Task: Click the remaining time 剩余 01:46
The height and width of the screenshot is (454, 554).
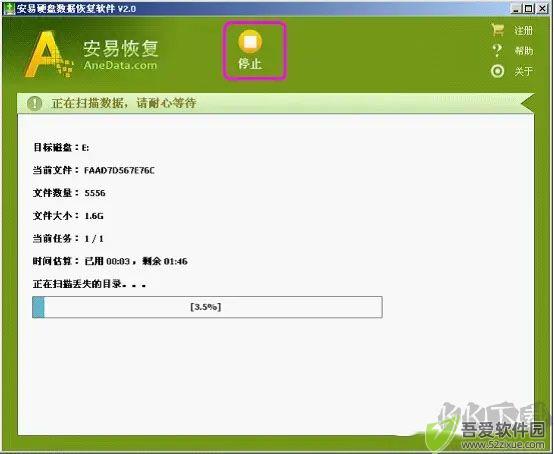Action: click(x=165, y=261)
